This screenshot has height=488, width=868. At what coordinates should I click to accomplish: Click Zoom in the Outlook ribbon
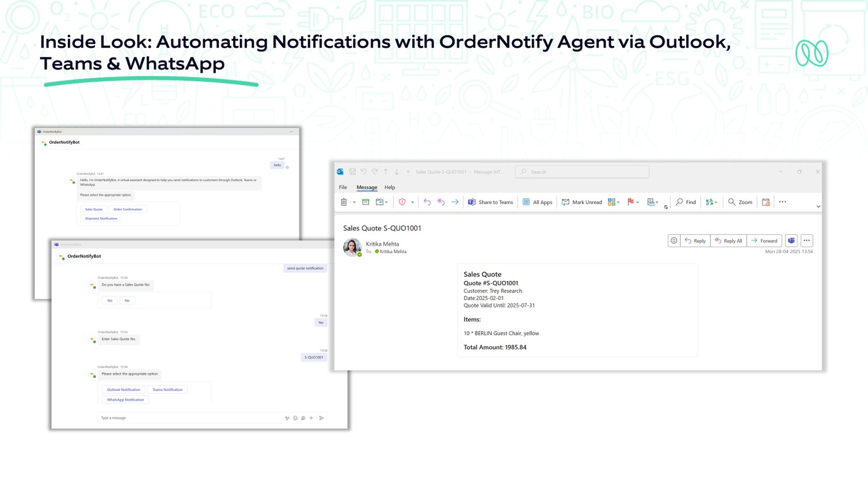tap(740, 202)
